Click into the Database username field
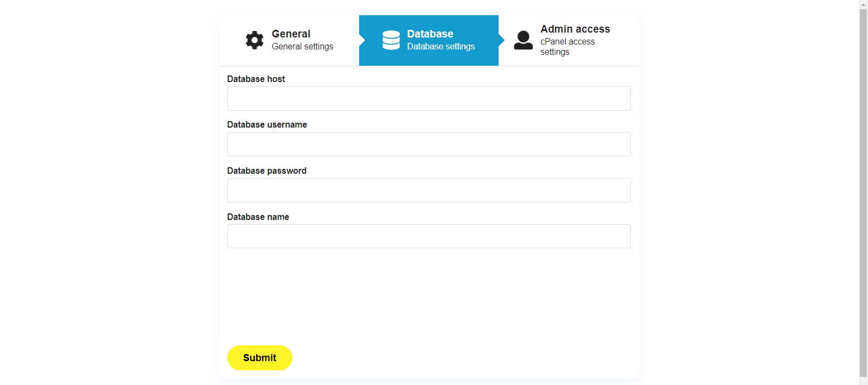868x385 pixels. (x=429, y=144)
